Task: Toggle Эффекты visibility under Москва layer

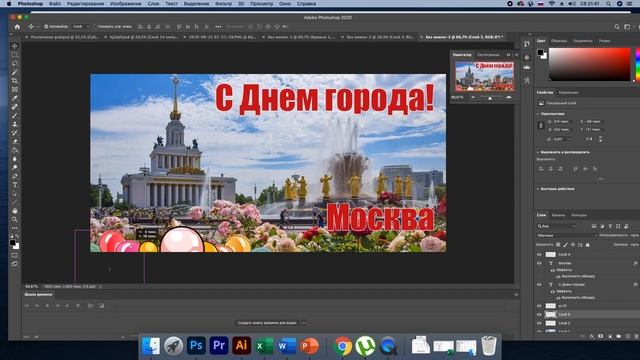Action: [553, 270]
